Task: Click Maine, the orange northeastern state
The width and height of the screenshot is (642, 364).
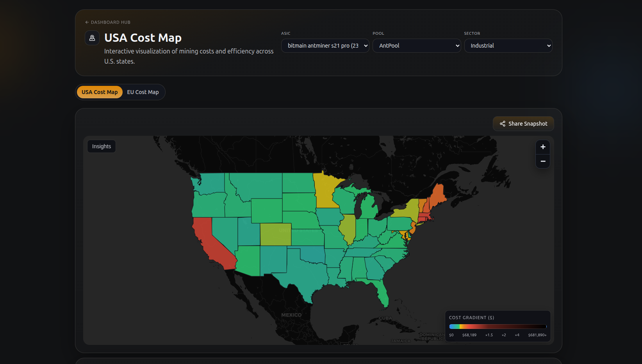Action: click(x=437, y=195)
